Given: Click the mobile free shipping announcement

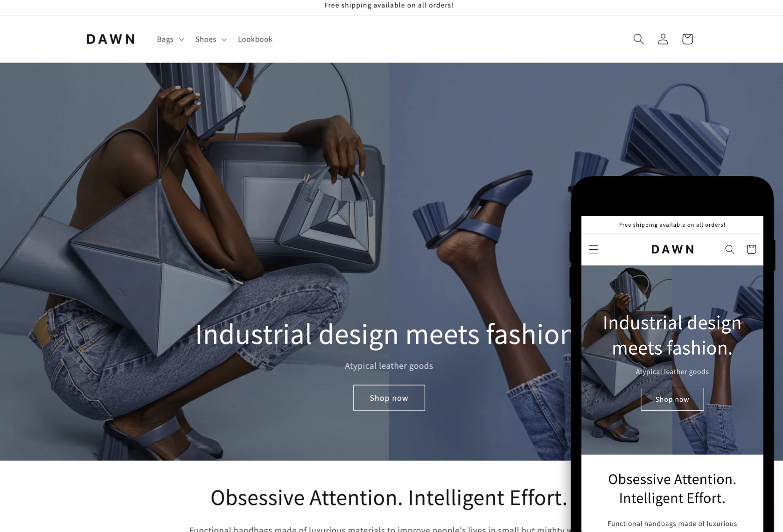Looking at the screenshot, I should [672, 225].
